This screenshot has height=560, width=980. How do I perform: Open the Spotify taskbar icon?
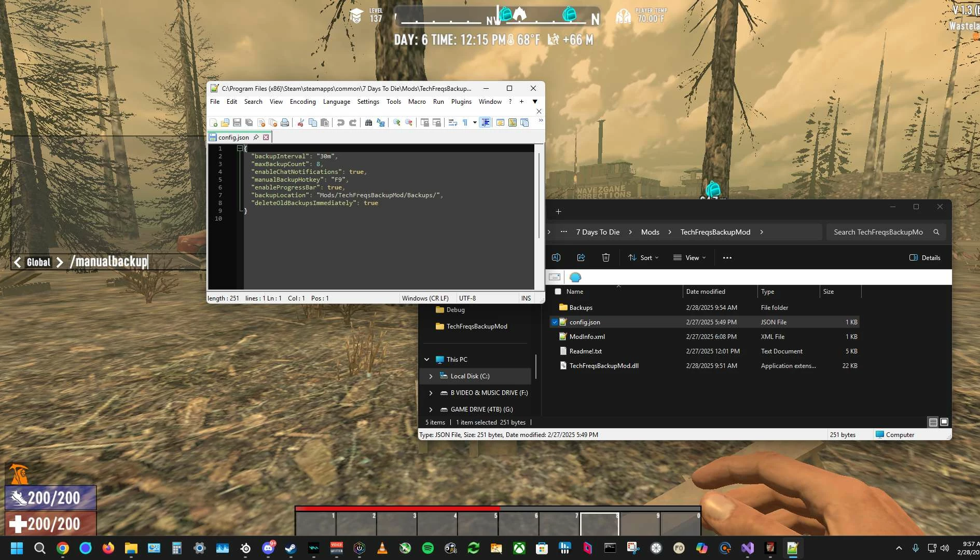(x=428, y=548)
